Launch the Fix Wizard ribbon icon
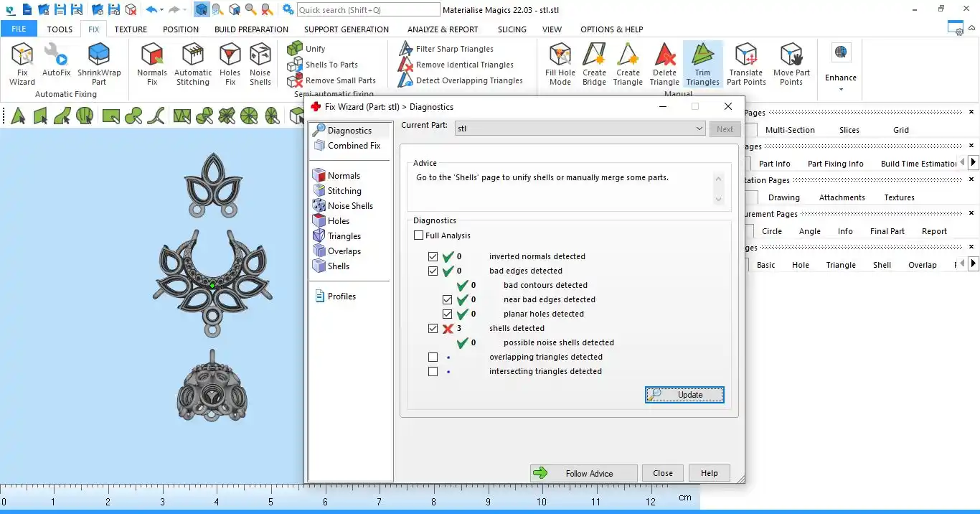Viewport: 980px width, 514px height. [x=22, y=64]
